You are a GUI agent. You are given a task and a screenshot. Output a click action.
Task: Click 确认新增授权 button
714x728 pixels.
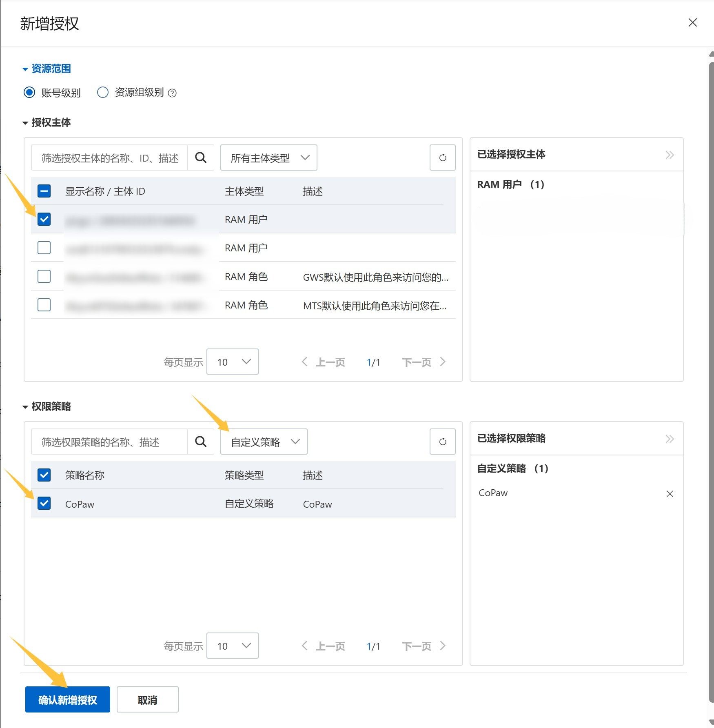[68, 699]
